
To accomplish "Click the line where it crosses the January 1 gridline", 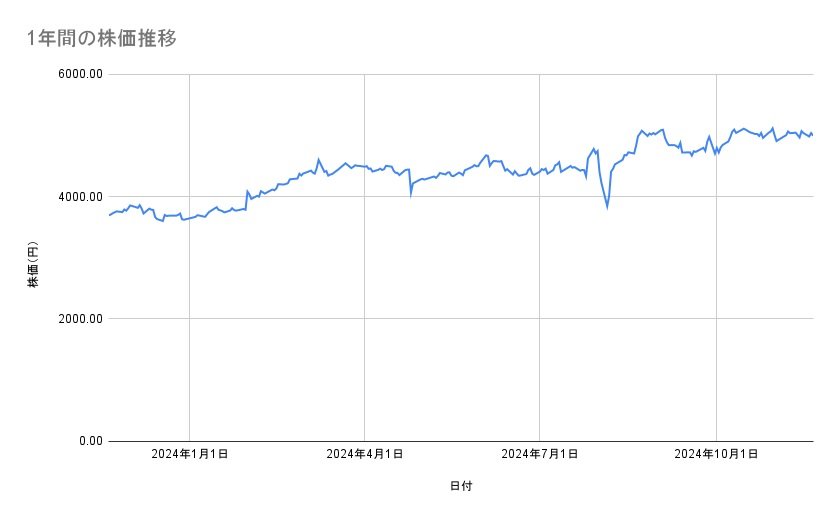I will [x=190, y=217].
